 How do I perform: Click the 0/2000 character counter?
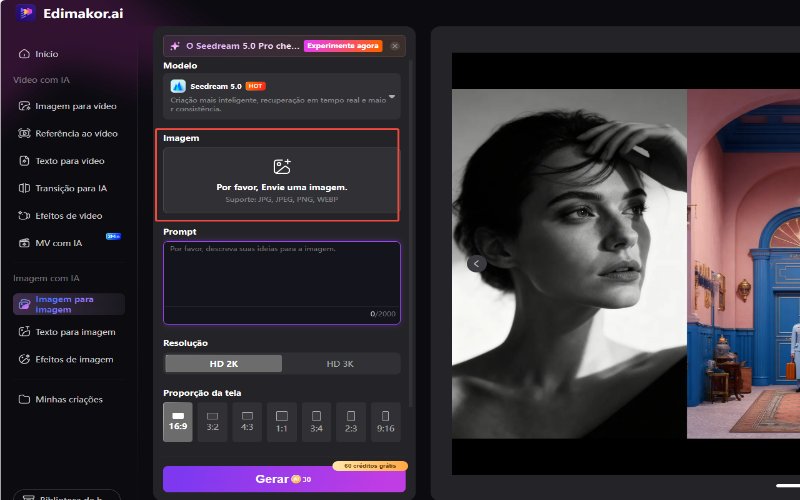click(383, 314)
